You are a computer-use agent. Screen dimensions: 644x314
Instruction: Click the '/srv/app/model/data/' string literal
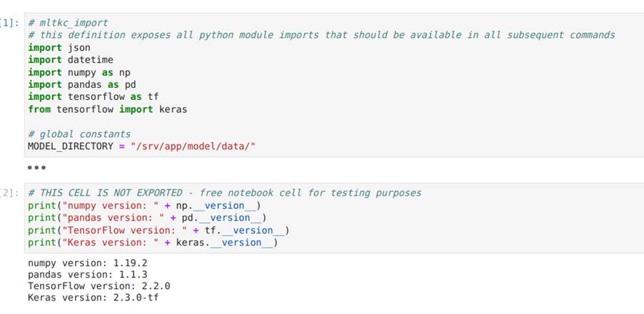[x=193, y=146]
